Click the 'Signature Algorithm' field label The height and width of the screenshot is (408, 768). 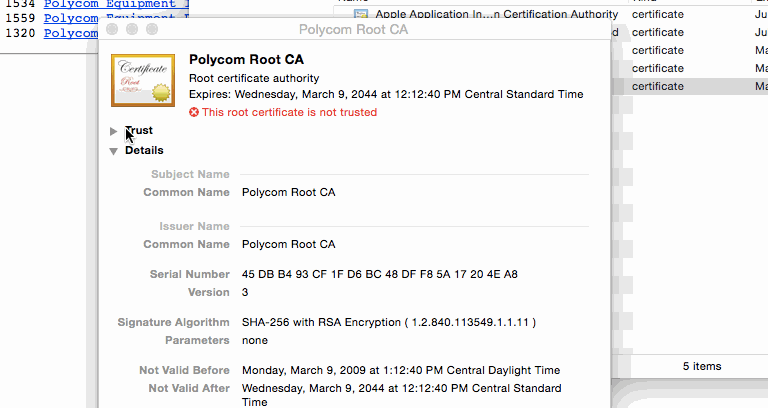click(173, 322)
